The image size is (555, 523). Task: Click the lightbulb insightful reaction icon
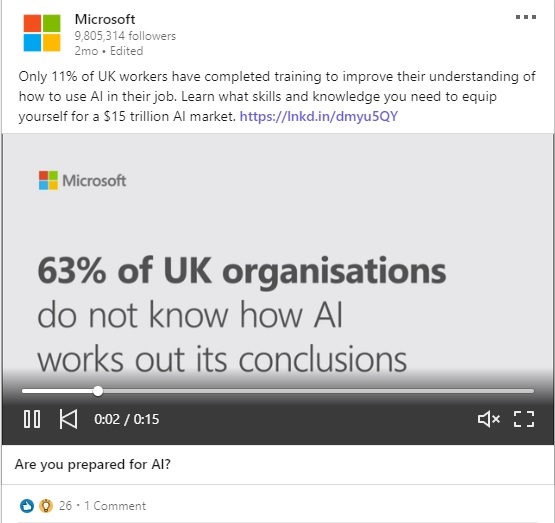(46, 506)
